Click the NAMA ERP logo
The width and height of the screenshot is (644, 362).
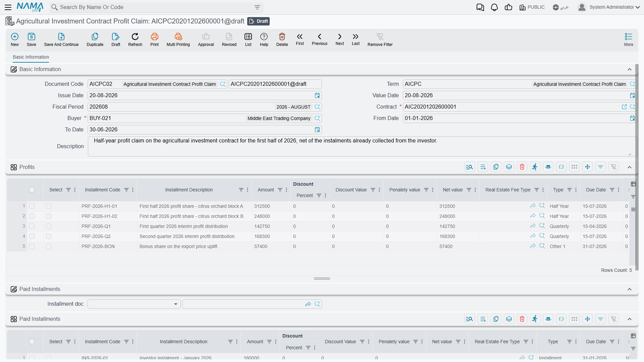click(x=30, y=7)
